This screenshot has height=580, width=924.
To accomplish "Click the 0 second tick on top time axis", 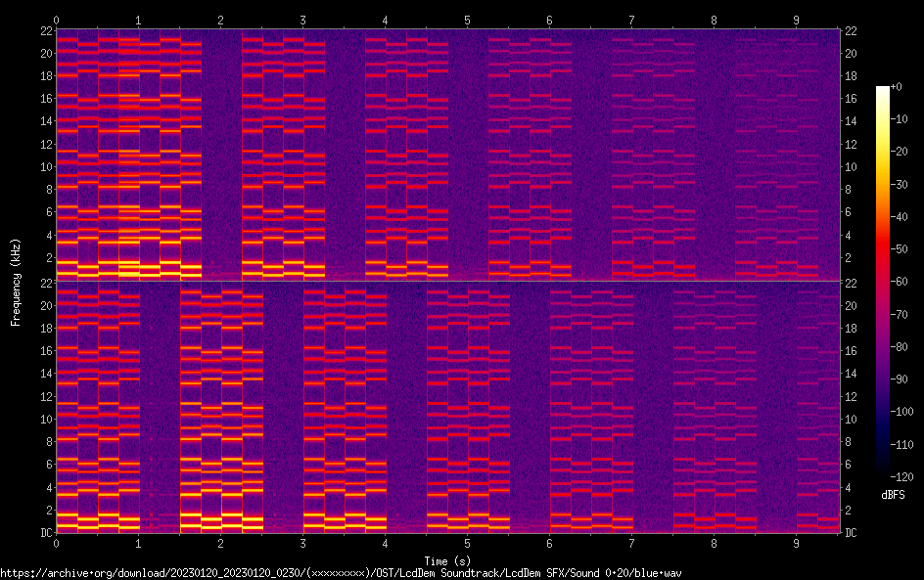I will (x=56, y=20).
